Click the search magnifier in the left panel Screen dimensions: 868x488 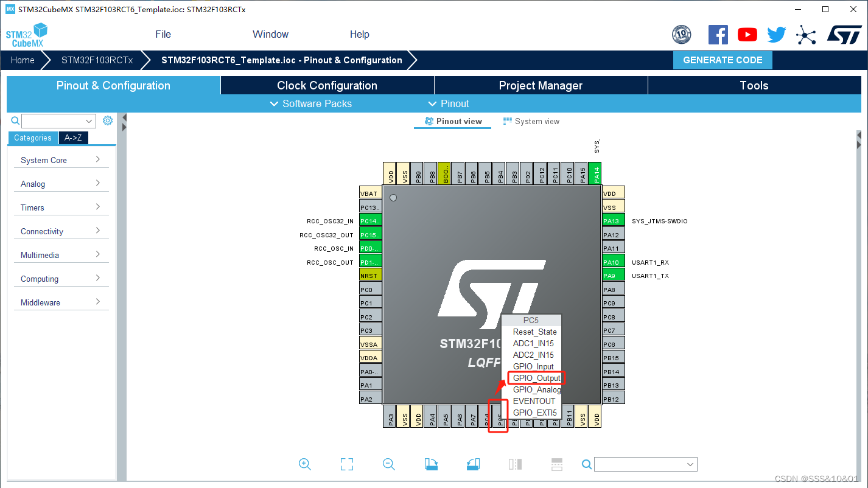[15, 120]
